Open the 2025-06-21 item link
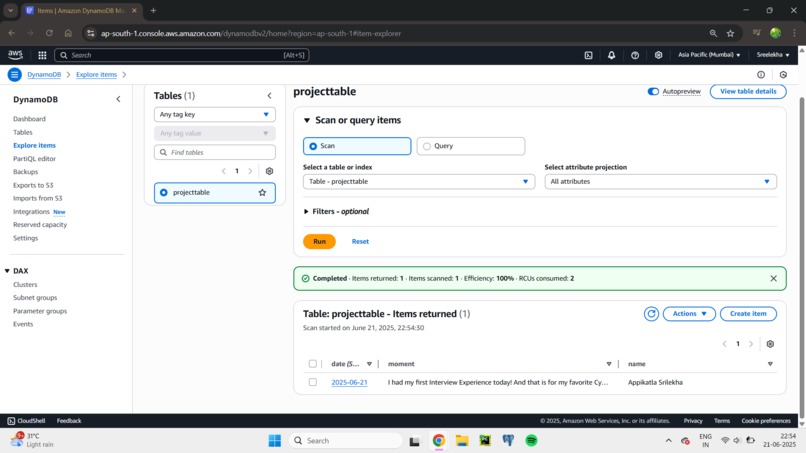This screenshot has height=453, width=806. point(350,383)
